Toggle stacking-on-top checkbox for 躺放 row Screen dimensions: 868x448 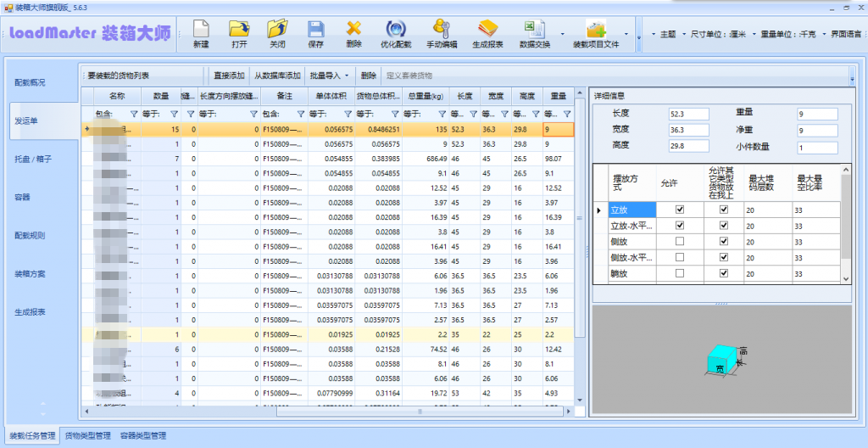(x=723, y=273)
